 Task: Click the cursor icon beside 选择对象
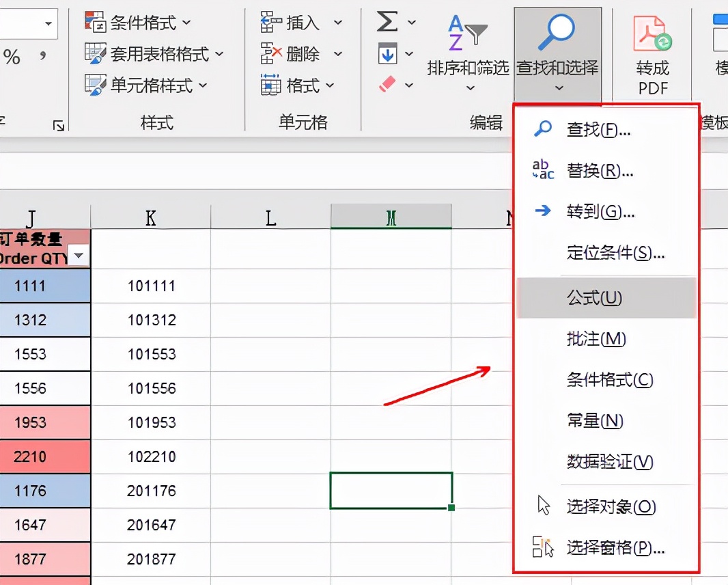pos(544,505)
